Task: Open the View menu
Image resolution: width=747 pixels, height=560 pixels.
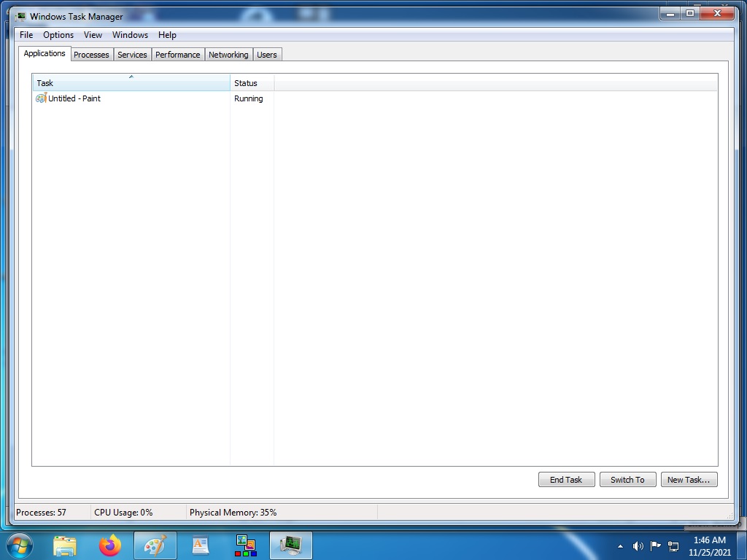Action: tap(93, 35)
